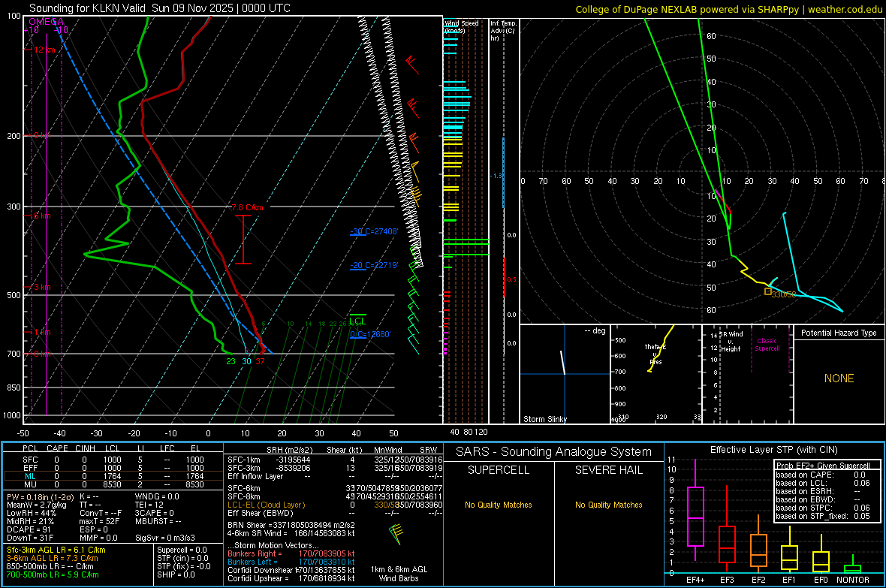Click the 850 mb pressure axis label

pyautogui.click(x=14, y=387)
